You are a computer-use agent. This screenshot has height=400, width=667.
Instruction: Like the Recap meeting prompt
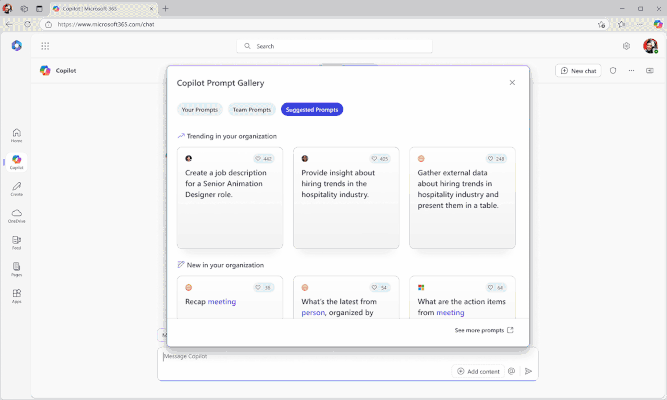pyautogui.click(x=264, y=288)
